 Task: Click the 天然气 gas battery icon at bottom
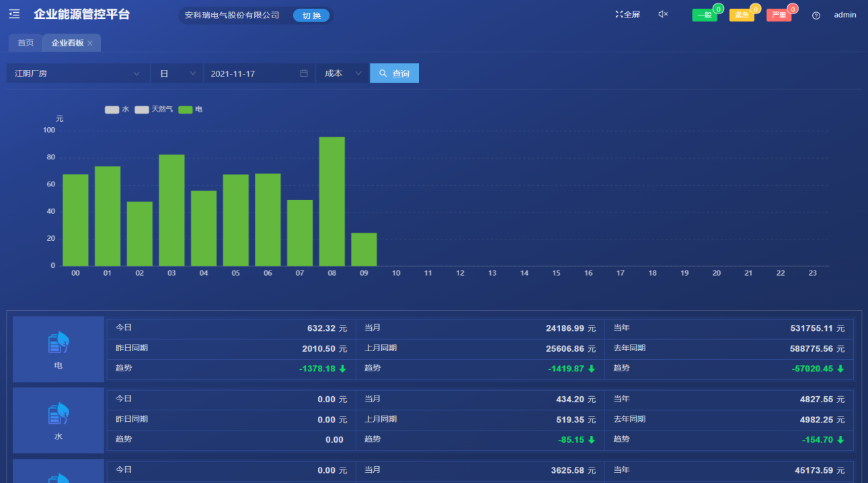[x=58, y=478]
